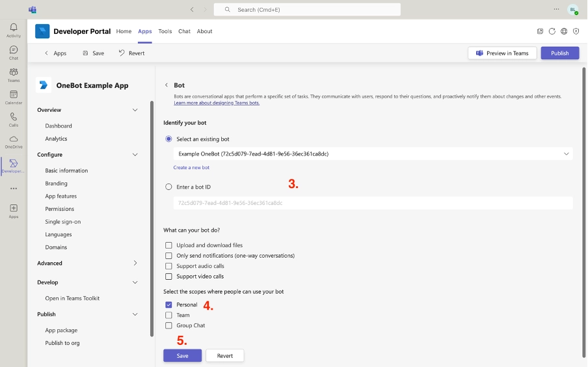
Task: Switch to the About tab
Action: (x=204, y=31)
